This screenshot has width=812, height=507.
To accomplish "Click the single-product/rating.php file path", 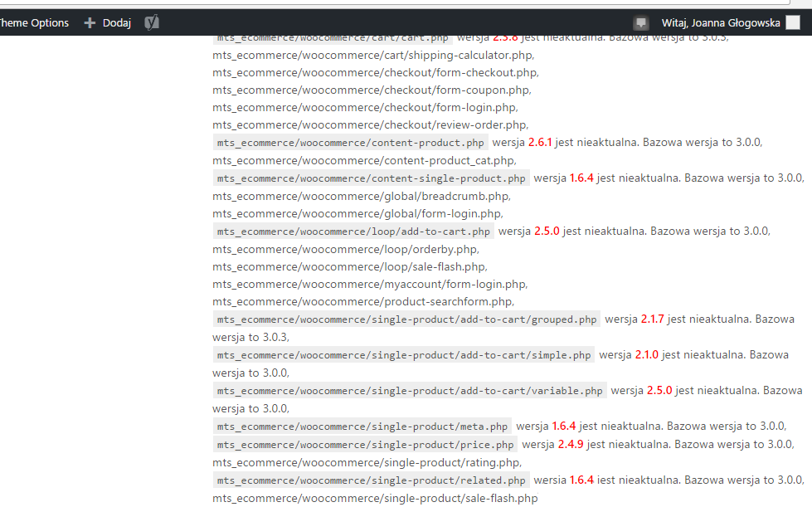I will 367,462.
